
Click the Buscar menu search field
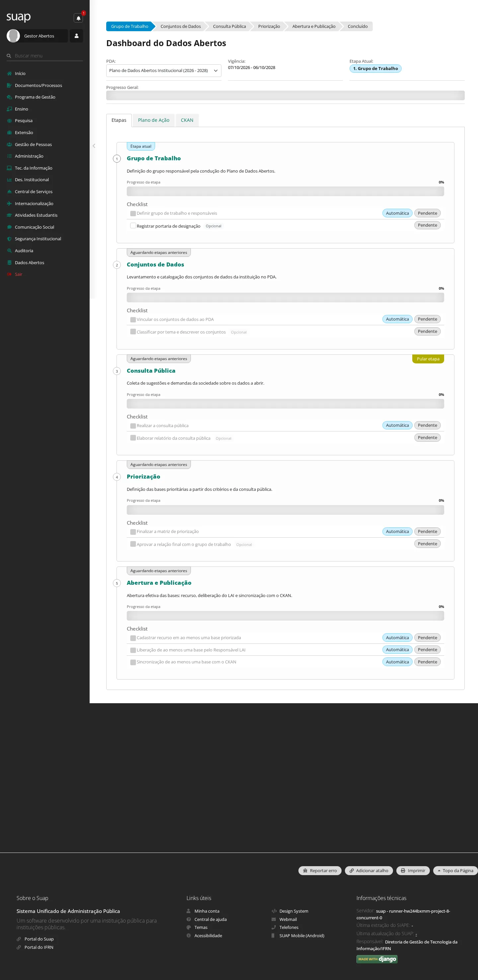point(44,55)
